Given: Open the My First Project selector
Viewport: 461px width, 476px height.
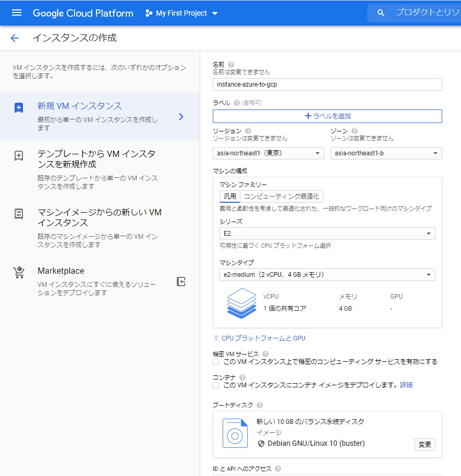Looking at the screenshot, I should coord(181,13).
